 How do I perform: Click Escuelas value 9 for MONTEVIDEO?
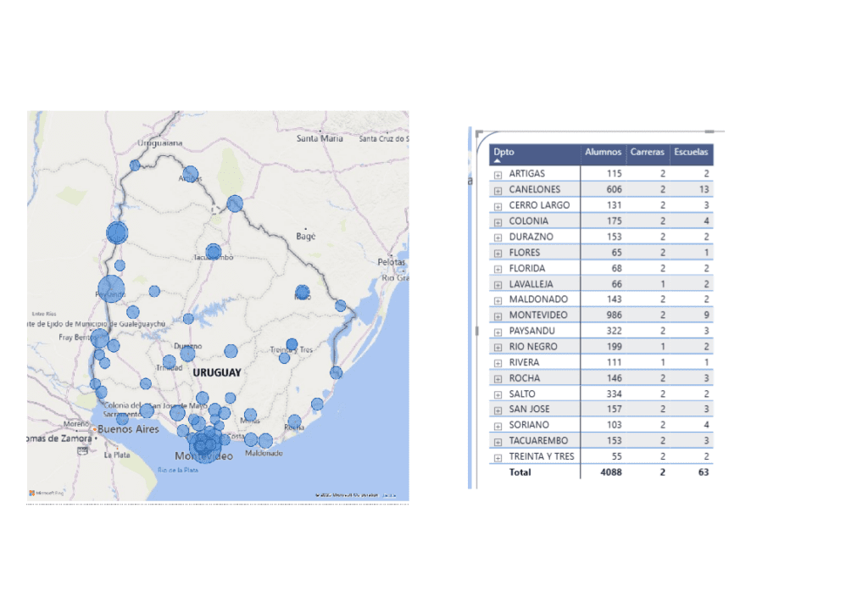[706, 315]
